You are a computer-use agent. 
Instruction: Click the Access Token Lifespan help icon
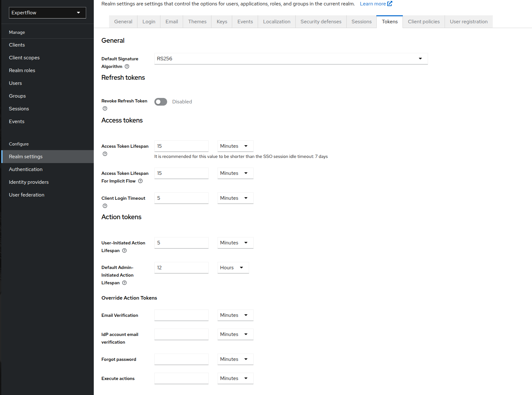tap(105, 154)
